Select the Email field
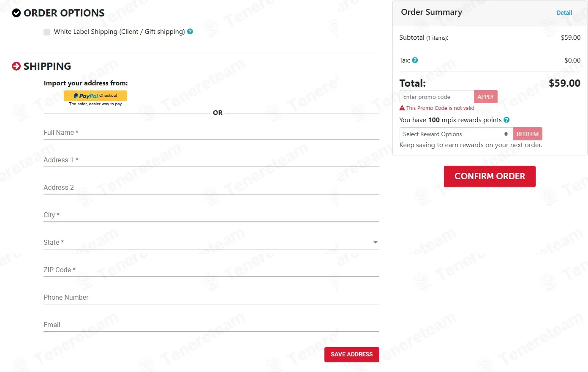The image size is (588, 372). point(211,325)
